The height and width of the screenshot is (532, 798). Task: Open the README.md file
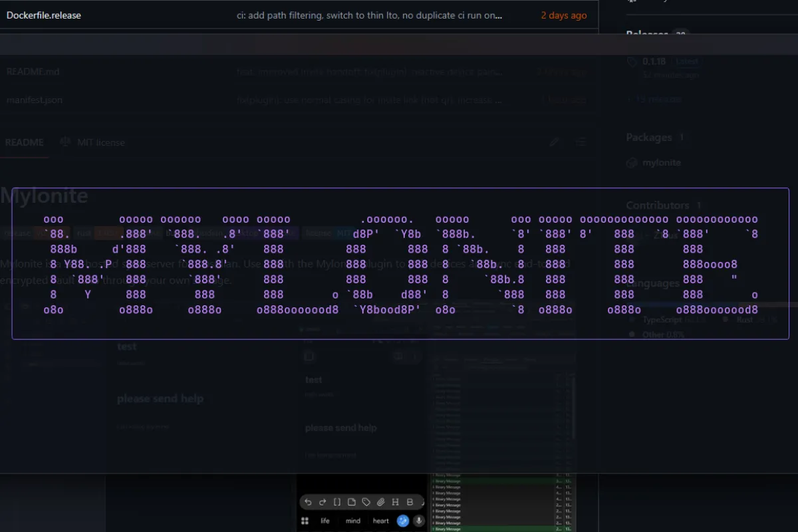[33, 71]
